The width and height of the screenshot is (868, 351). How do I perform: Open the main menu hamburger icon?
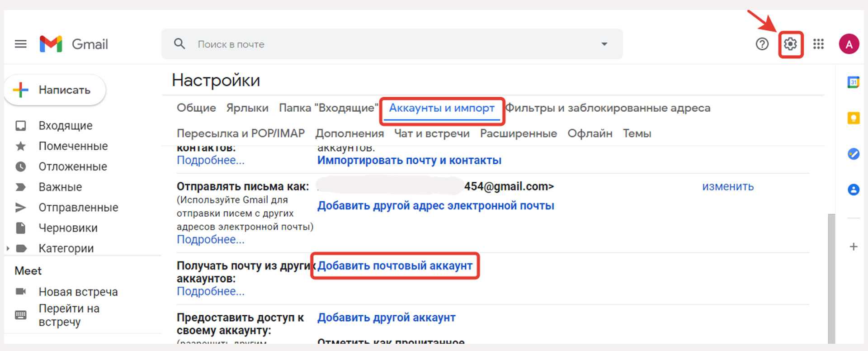(20, 44)
